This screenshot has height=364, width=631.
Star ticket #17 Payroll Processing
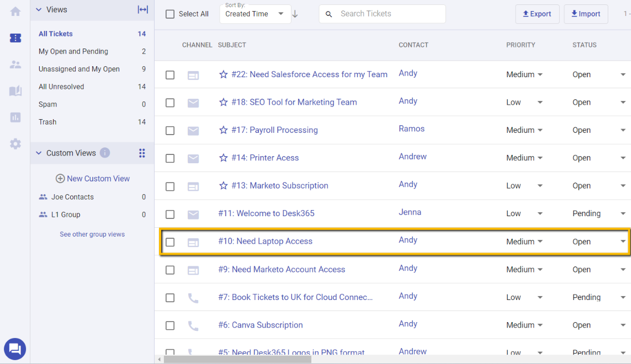pyautogui.click(x=223, y=130)
